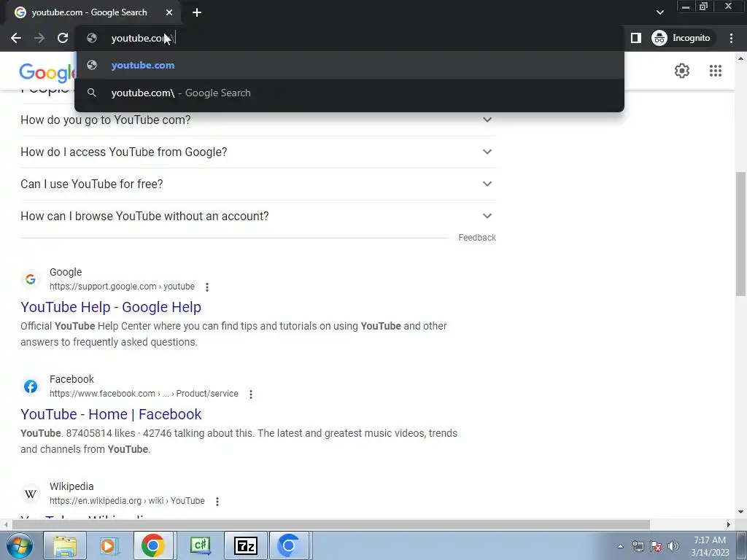
Task: Click the horizontal scrollbar thumb
Action: 331,525
